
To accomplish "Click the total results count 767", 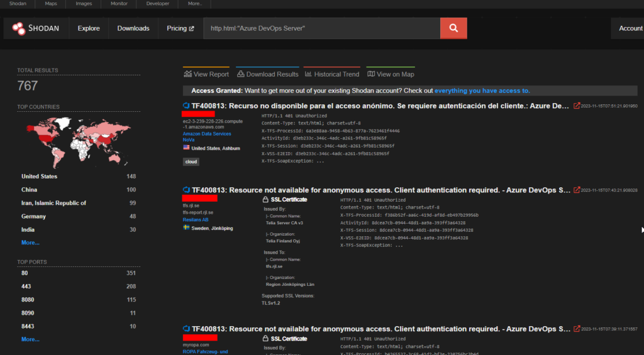I will click(28, 86).
